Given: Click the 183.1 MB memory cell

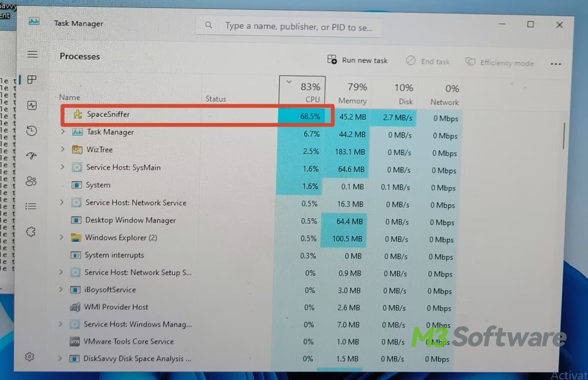Looking at the screenshot, I should (x=347, y=152).
